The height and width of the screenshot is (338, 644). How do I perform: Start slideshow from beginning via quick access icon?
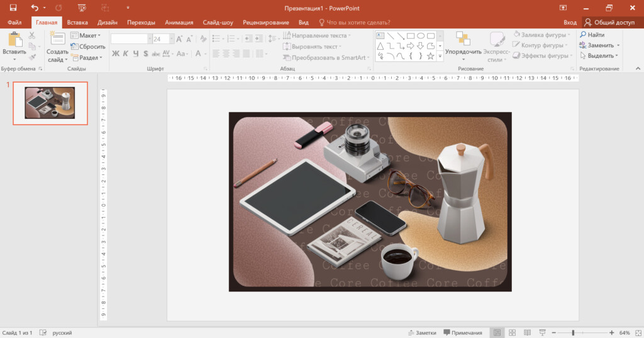click(x=82, y=8)
